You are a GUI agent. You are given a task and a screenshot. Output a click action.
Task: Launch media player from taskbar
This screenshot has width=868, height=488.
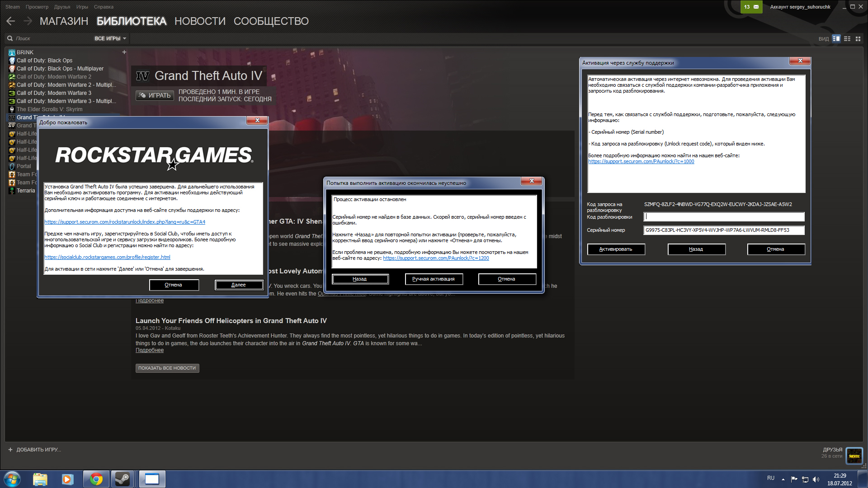point(67,479)
